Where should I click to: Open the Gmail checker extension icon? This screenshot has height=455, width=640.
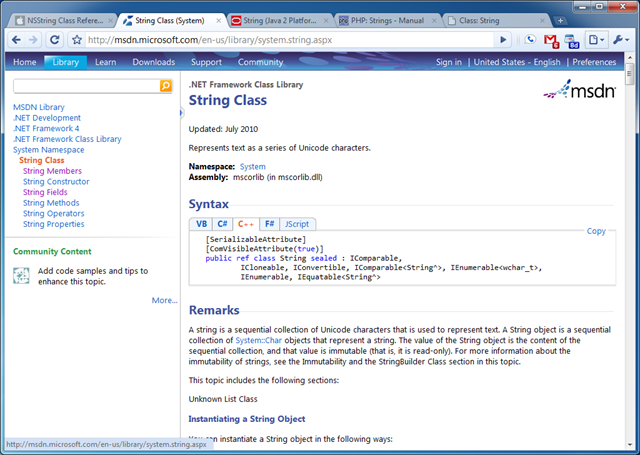(x=551, y=41)
